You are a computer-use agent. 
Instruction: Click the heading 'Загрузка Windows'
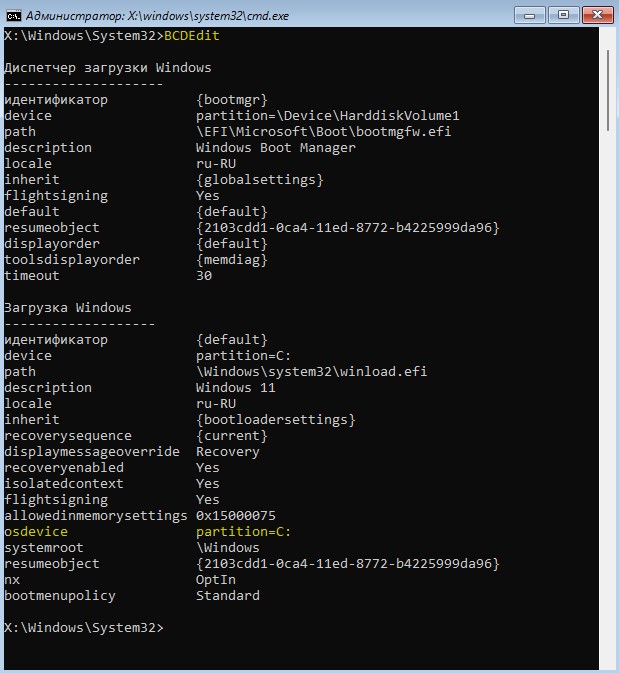(x=68, y=308)
